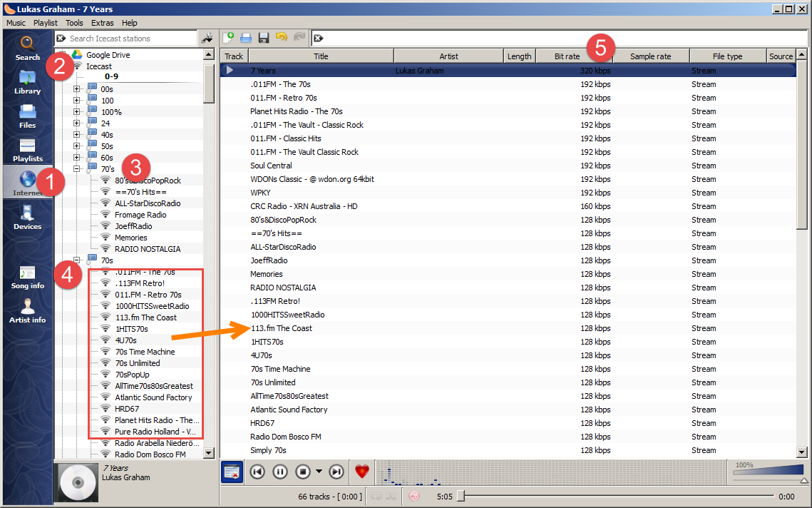Image resolution: width=812 pixels, height=508 pixels.
Task: Love this track with the heart icon
Action: point(362,472)
